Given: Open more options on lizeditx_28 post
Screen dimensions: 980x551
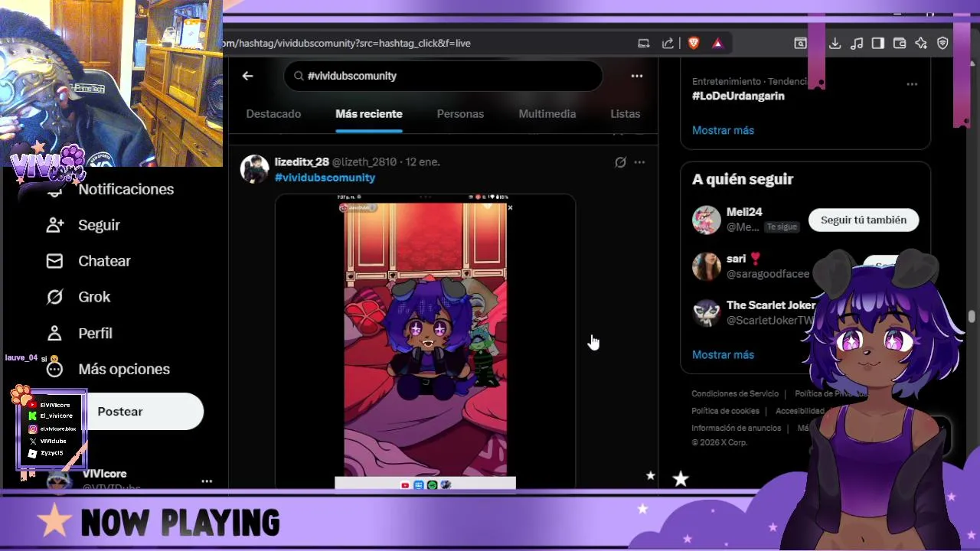Looking at the screenshot, I should tap(639, 162).
